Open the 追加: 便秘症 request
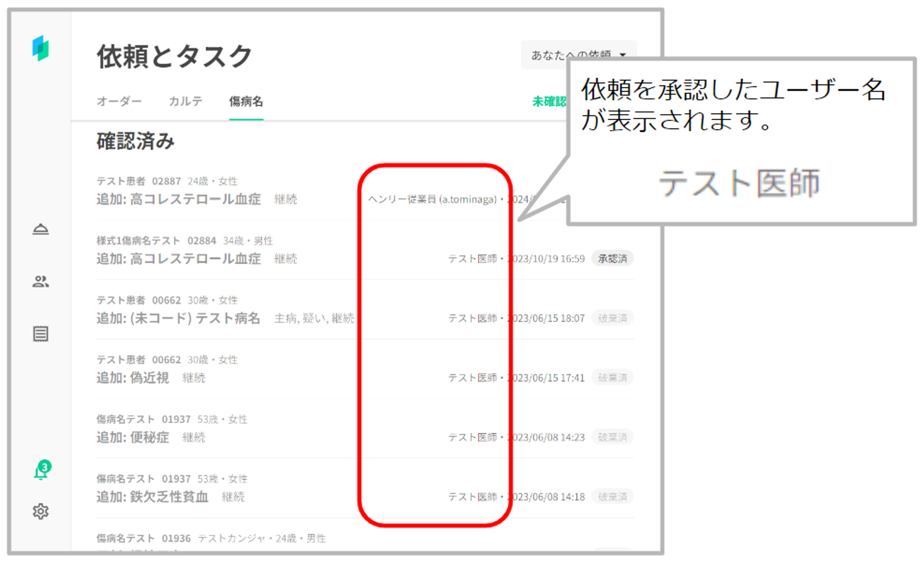Screen dimensions: 924x563 tap(133, 437)
